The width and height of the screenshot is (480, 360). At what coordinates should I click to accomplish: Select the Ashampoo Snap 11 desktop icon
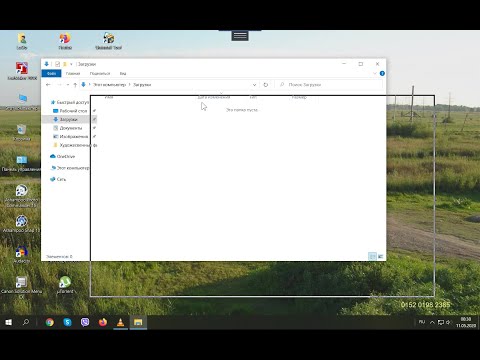pyautogui.click(x=22, y=224)
